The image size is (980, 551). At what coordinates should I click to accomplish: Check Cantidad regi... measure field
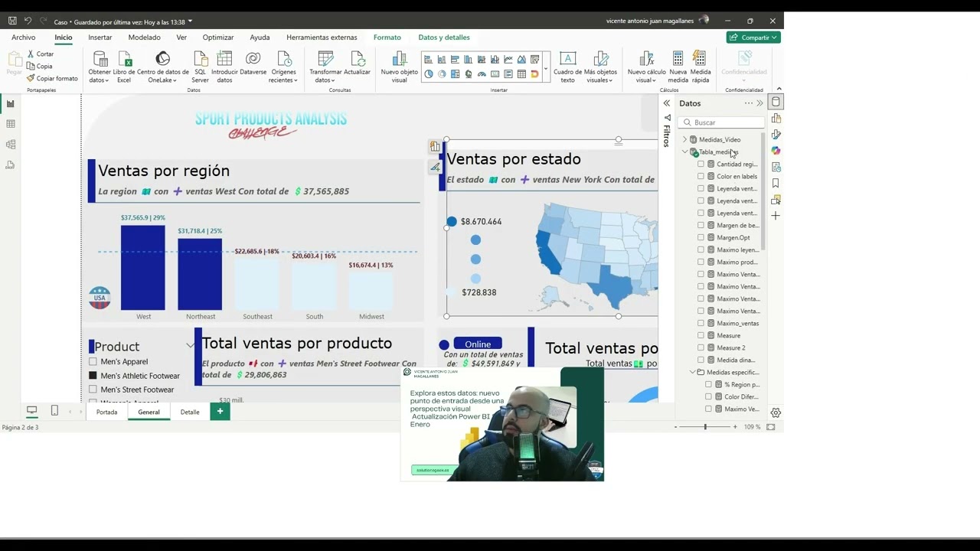[x=701, y=165]
